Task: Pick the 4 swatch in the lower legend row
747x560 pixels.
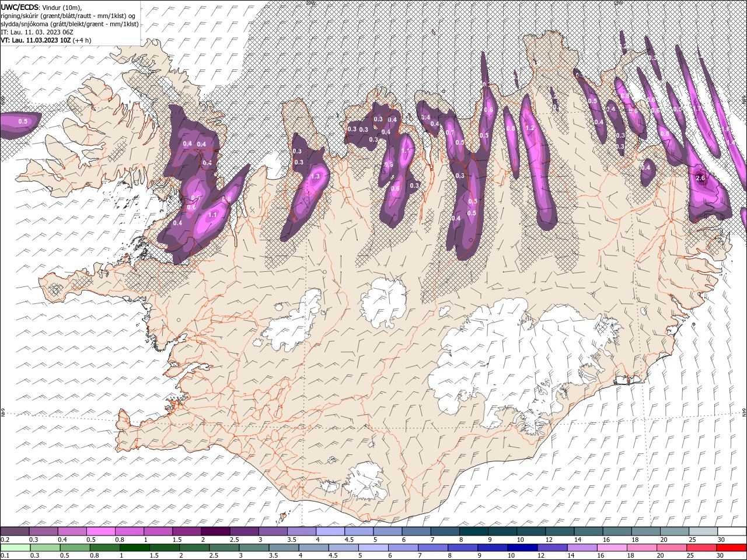Action: point(313,548)
